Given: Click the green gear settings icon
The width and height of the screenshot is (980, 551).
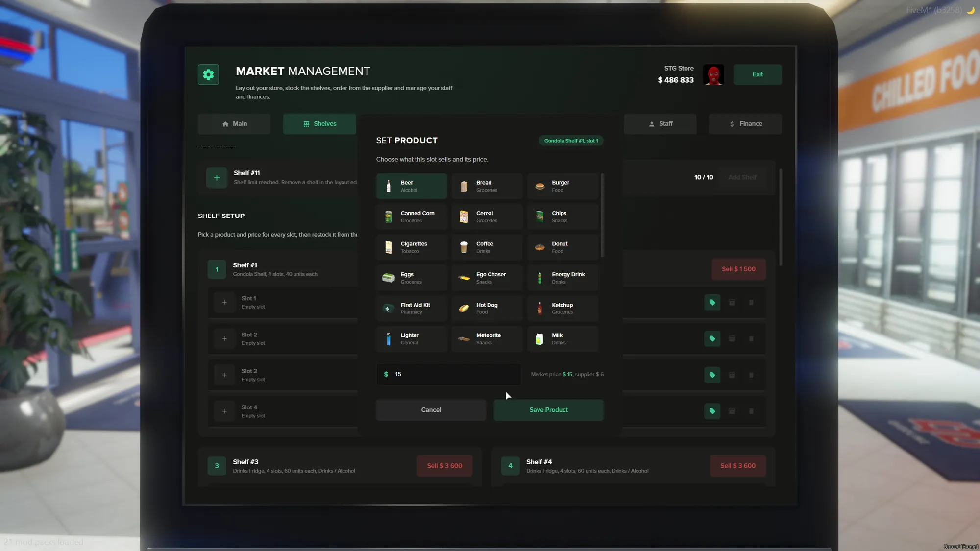Looking at the screenshot, I should 208,74.
